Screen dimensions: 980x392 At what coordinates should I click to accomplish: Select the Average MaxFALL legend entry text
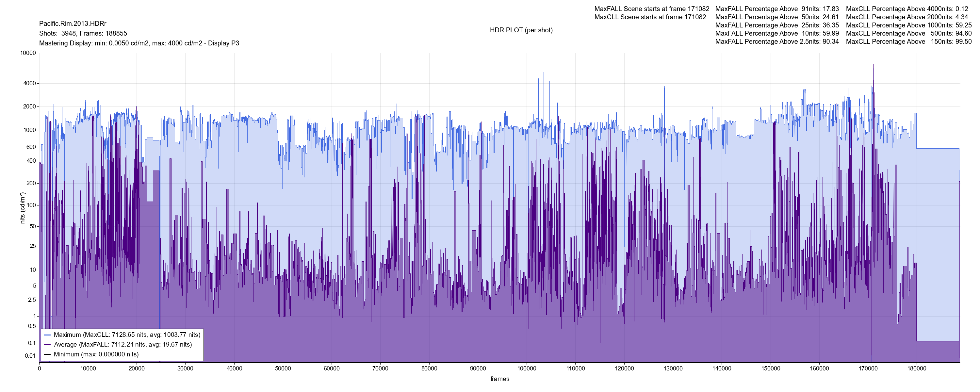pos(122,345)
